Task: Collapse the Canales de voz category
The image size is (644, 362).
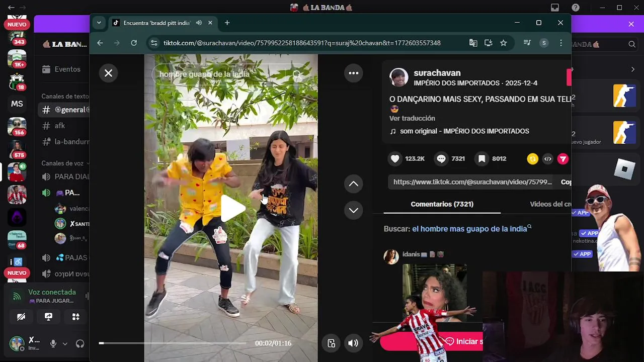Action: point(65,163)
